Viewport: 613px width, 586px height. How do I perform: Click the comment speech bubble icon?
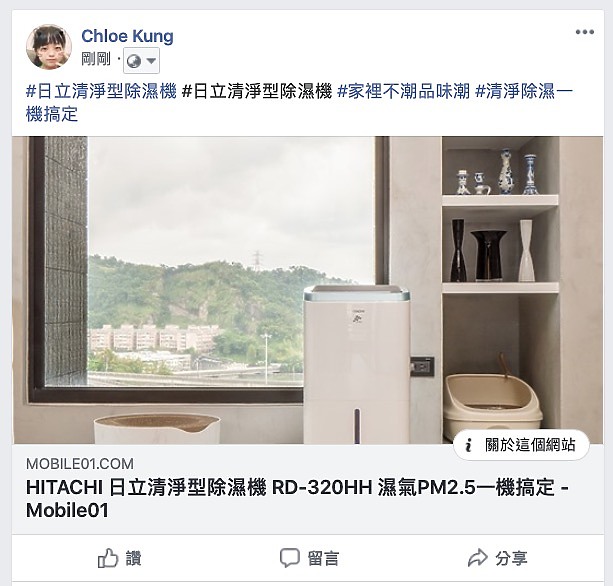click(x=290, y=558)
